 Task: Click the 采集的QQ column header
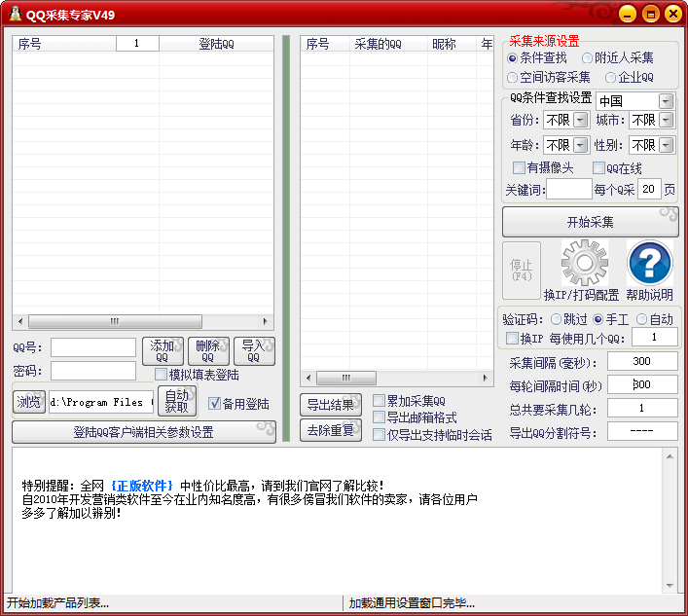coord(388,44)
